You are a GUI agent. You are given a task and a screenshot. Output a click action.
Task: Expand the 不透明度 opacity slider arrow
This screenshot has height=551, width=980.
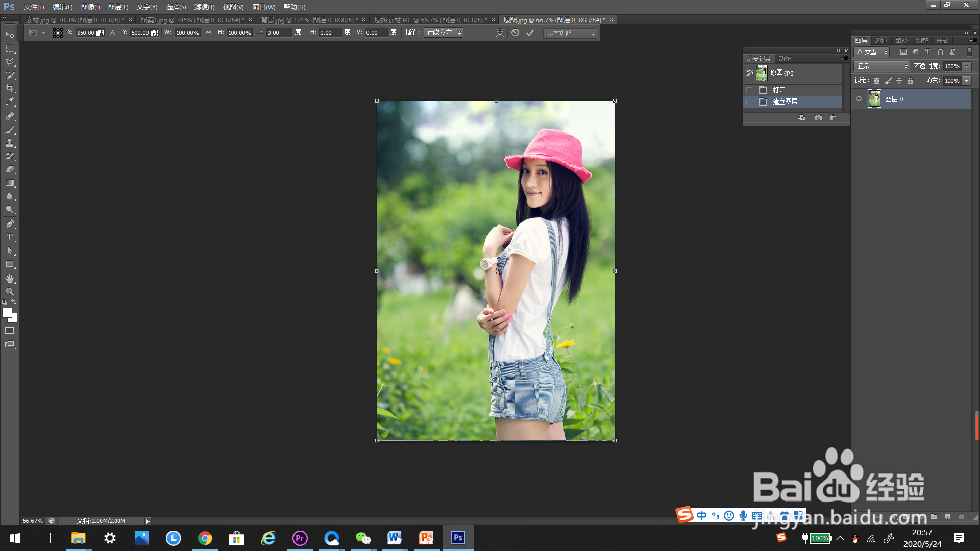pos(967,66)
